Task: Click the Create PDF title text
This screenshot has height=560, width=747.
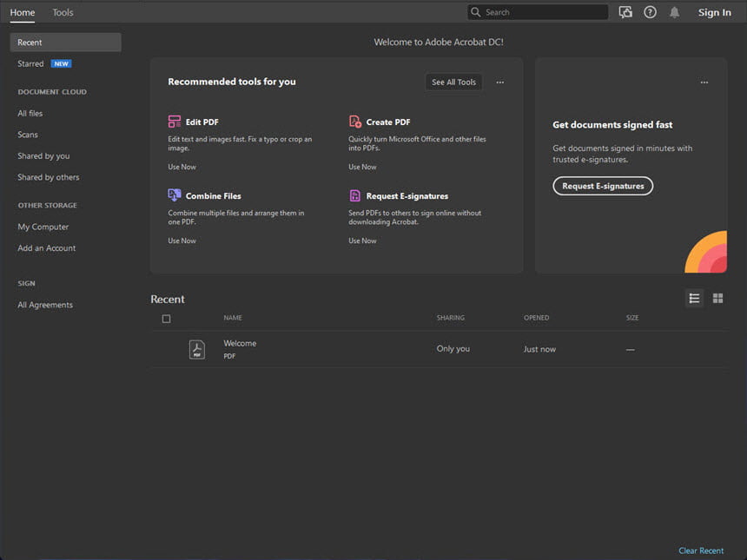Action: click(387, 122)
